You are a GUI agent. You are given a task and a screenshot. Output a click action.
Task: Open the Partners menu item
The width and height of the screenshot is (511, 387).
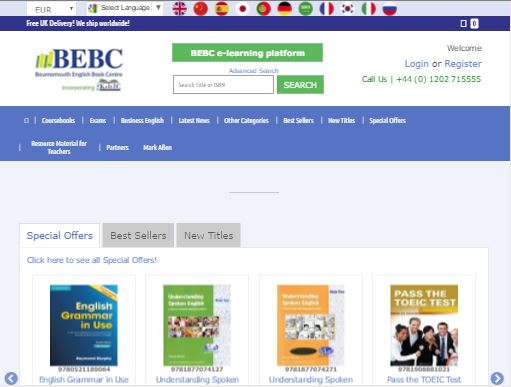click(117, 147)
